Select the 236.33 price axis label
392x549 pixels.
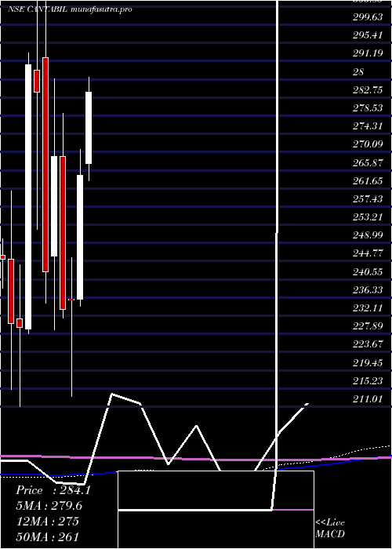pos(368,290)
